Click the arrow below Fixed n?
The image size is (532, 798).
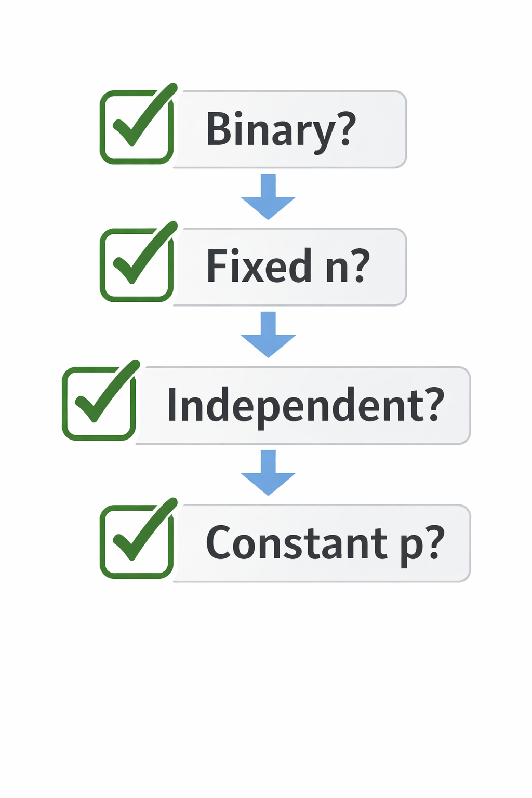click(x=268, y=335)
